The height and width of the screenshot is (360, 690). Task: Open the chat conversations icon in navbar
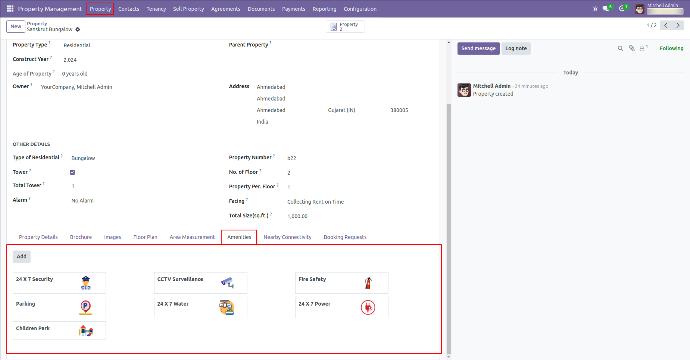coord(607,8)
